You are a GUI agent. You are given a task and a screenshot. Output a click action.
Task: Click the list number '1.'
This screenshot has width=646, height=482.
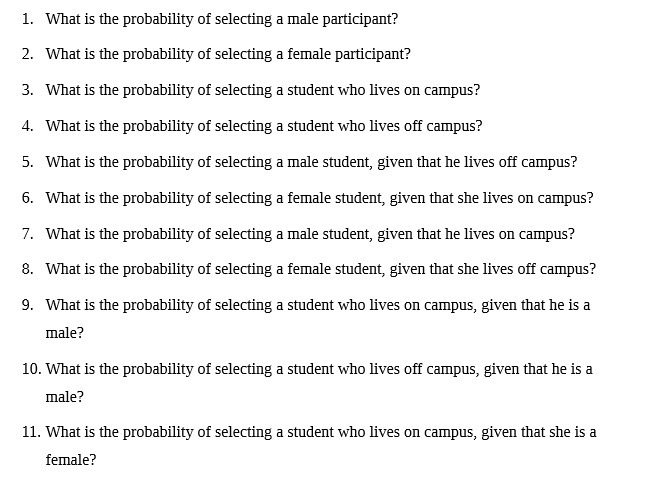tap(27, 19)
